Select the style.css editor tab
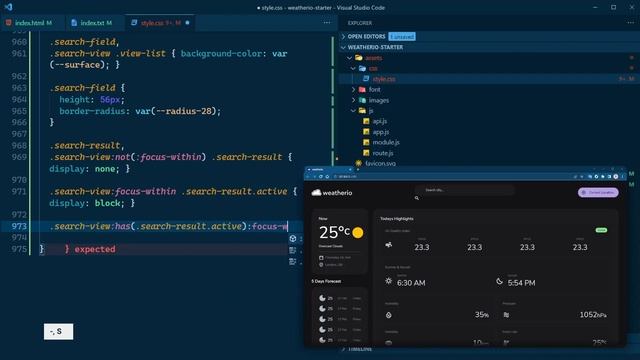640x360 pixels. pyautogui.click(x=160, y=23)
